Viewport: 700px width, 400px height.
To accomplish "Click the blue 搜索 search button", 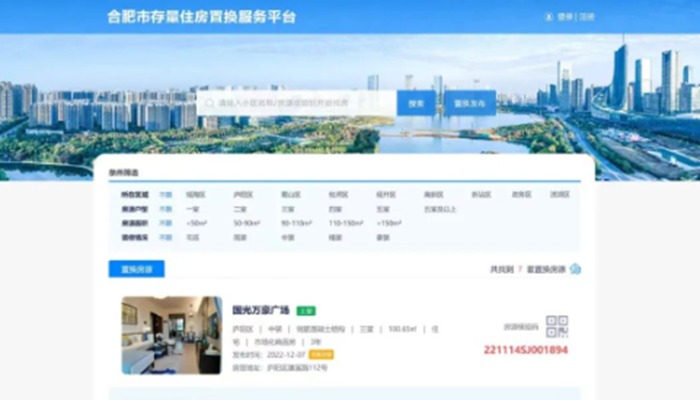I will 416,102.
